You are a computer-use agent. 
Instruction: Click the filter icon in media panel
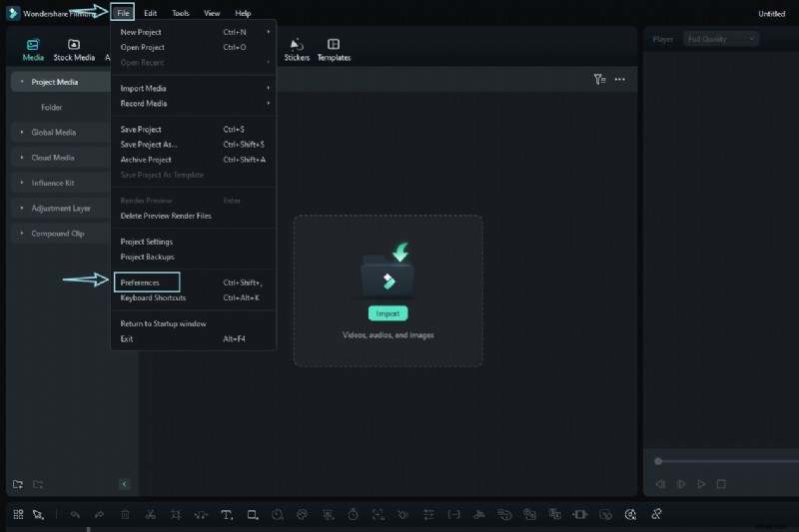point(599,80)
